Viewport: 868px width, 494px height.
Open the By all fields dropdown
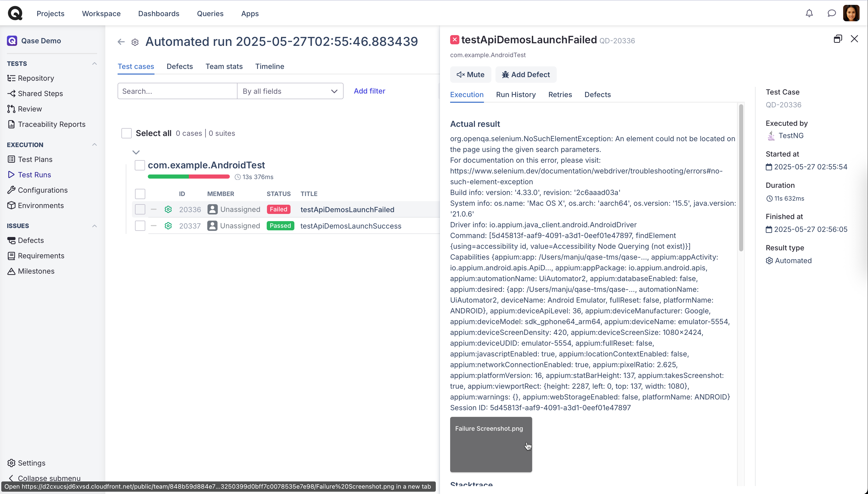click(290, 91)
